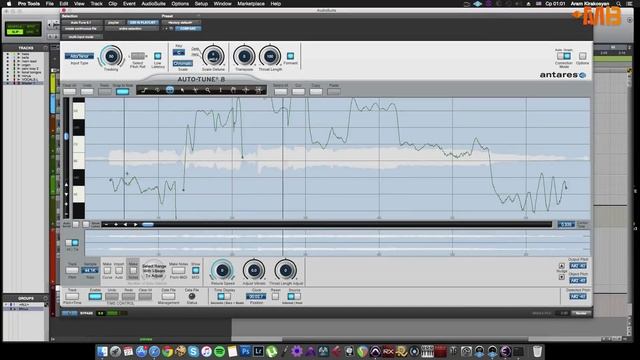Click the Clear All button
The height and width of the screenshot is (360, 640).
point(69,91)
